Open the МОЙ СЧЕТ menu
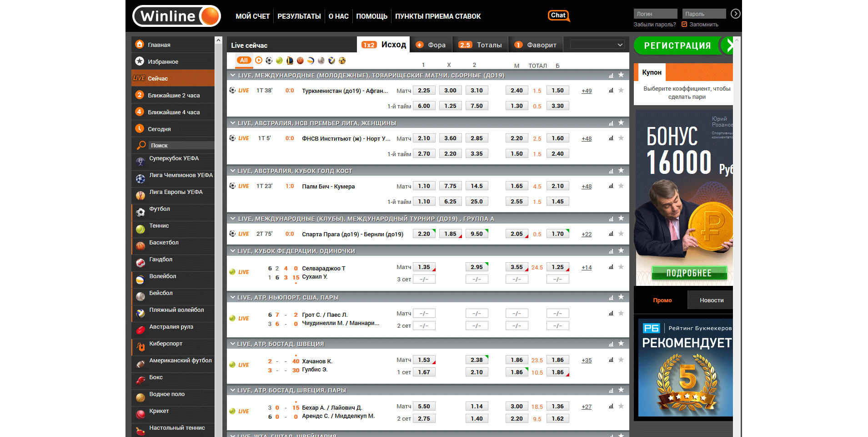 click(253, 16)
